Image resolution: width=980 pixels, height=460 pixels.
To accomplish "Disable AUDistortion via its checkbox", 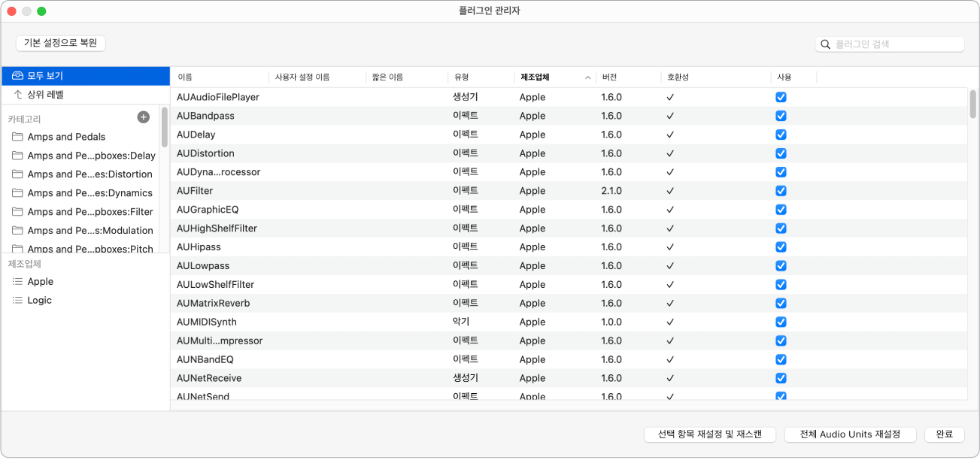I will (781, 153).
